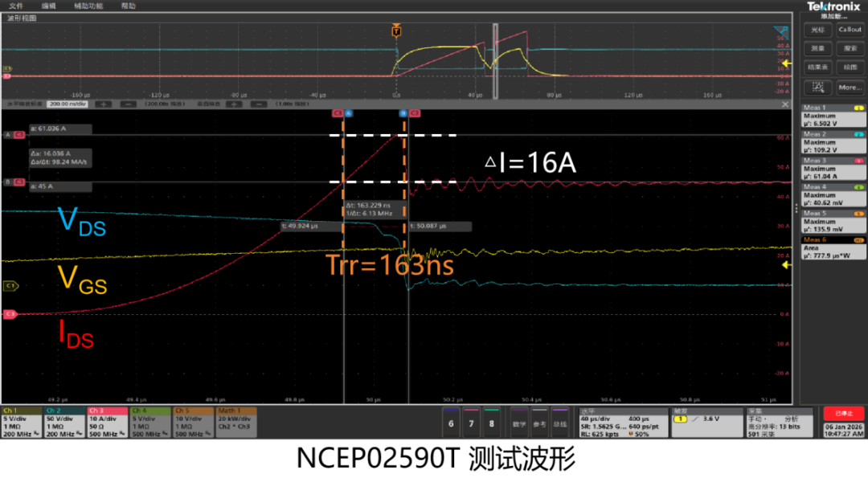The width and height of the screenshot is (868, 482).
Task: Open the More... add-new options
Action: pos(850,87)
